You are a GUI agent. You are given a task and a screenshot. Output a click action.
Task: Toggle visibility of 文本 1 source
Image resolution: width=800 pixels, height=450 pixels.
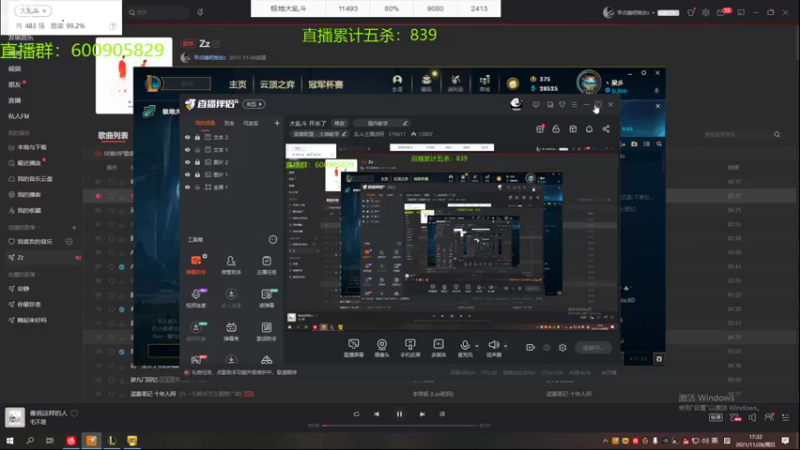(188, 150)
